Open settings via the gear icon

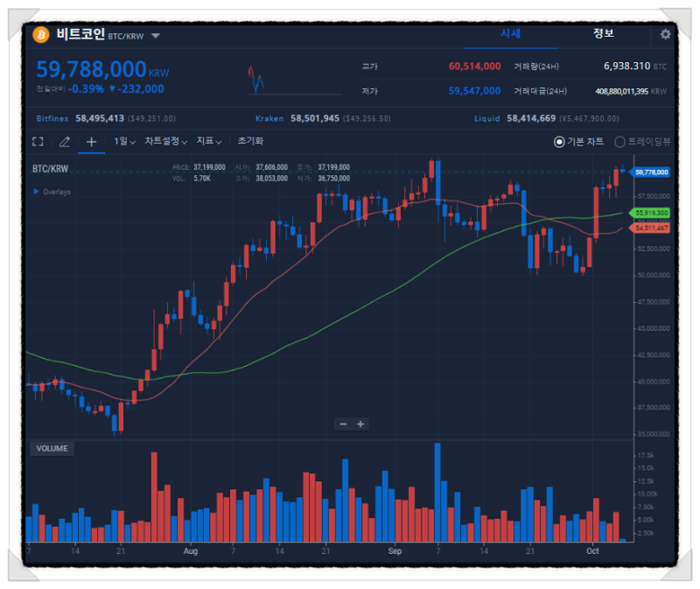pos(665,34)
